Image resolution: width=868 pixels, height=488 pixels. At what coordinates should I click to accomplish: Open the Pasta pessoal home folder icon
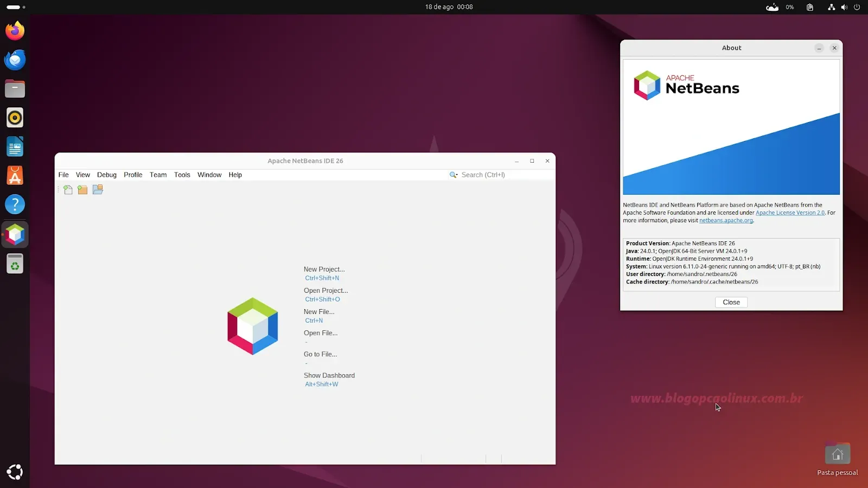coord(838,460)
